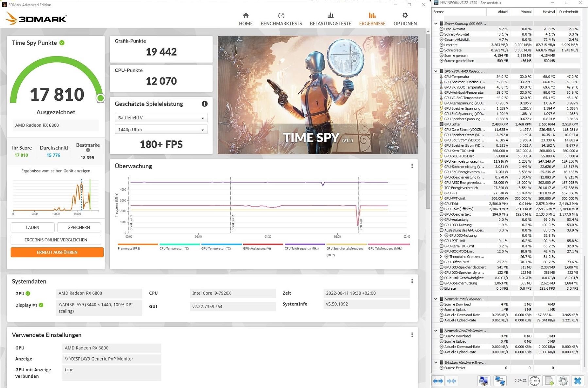Click the orange Framerate (FPS) legend swatch

pos(138,244)
